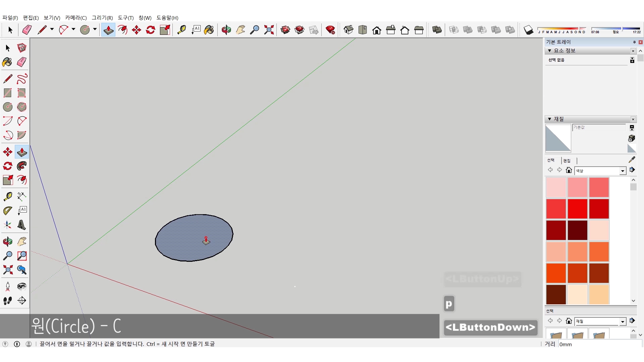Choose the Orbit camera tool

tap(7, 242)
